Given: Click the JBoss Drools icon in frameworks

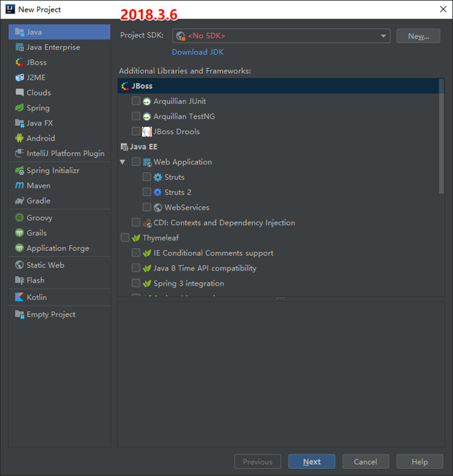Looking at the screenshot, I should pos(147,132).
